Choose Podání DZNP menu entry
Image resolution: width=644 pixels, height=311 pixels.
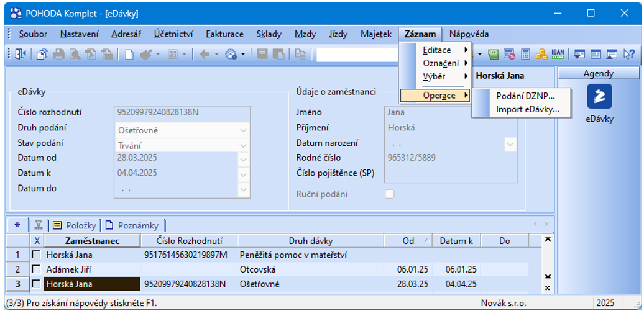(525, 95)
